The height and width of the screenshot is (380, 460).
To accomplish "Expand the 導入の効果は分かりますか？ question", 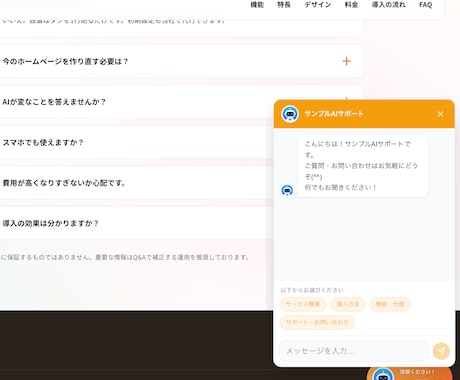I will click(137, 223).
